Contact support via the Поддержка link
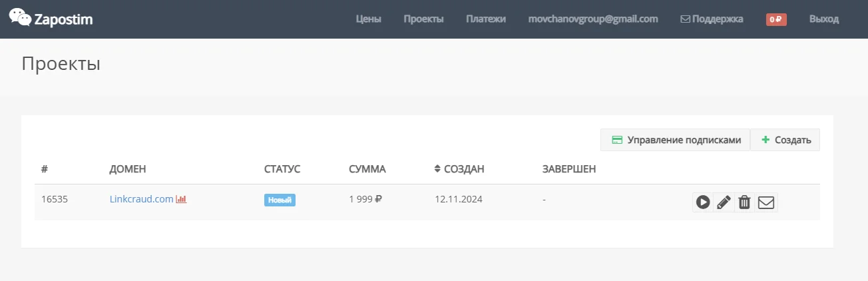 pos(712,19)
